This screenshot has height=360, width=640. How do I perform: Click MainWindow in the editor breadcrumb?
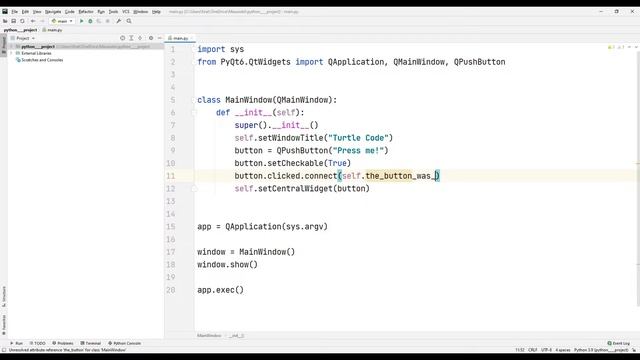tap(209, 336)
